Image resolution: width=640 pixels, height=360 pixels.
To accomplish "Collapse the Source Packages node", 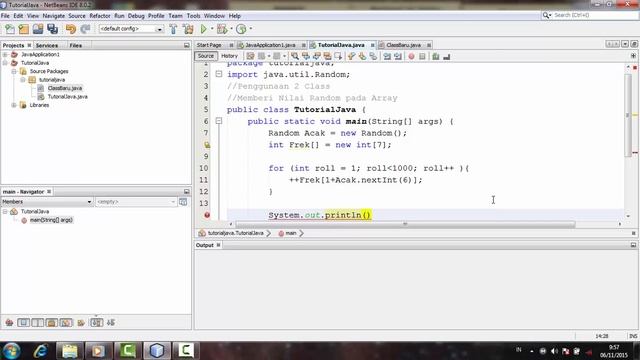I will pyautogui.click(x=14, y=71).
